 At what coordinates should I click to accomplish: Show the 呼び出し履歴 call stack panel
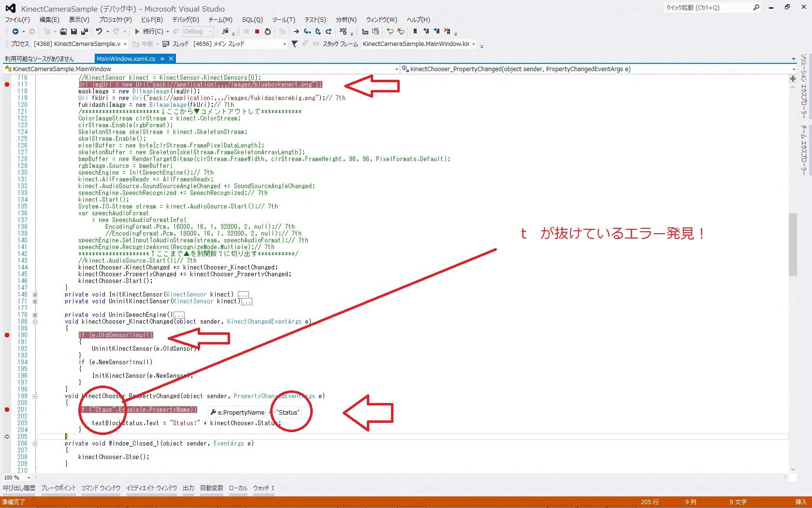click(19, 488)
